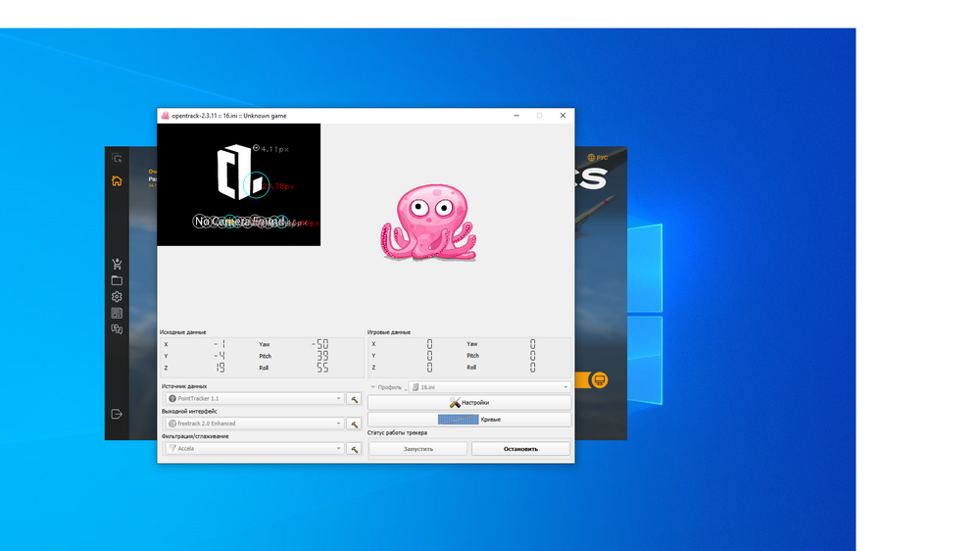The height and width of the screenshot is (551, 980).
Task: Click the raw Roll value 55
Action: click(x=322, y=368)
